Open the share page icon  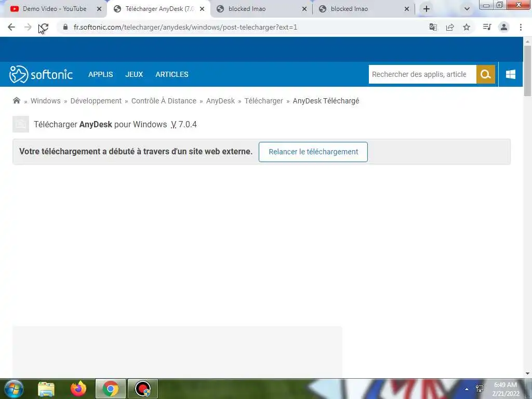(450, 27)
